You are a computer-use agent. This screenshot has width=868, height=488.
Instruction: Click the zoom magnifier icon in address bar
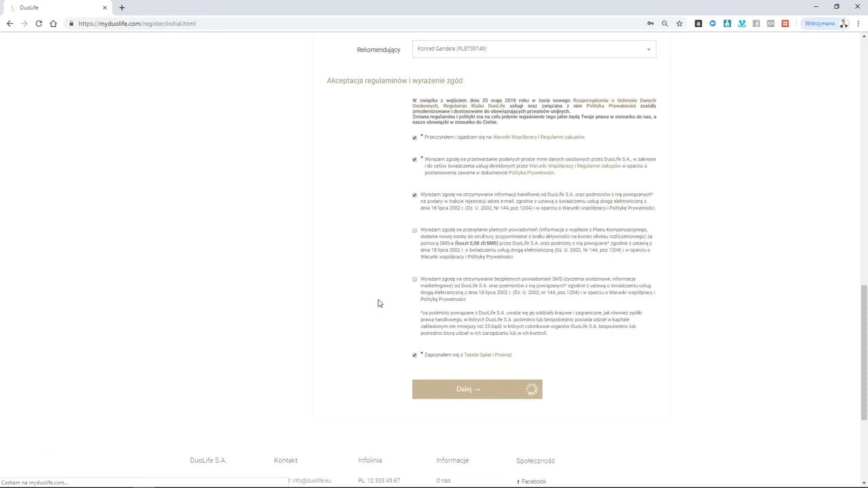pyautogui.click(x=665, y=24)
